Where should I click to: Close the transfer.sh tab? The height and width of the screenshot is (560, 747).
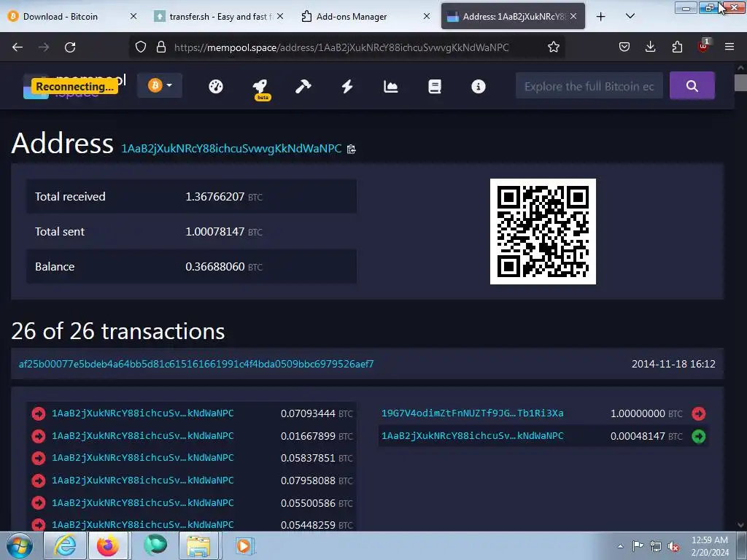(280, 16)
